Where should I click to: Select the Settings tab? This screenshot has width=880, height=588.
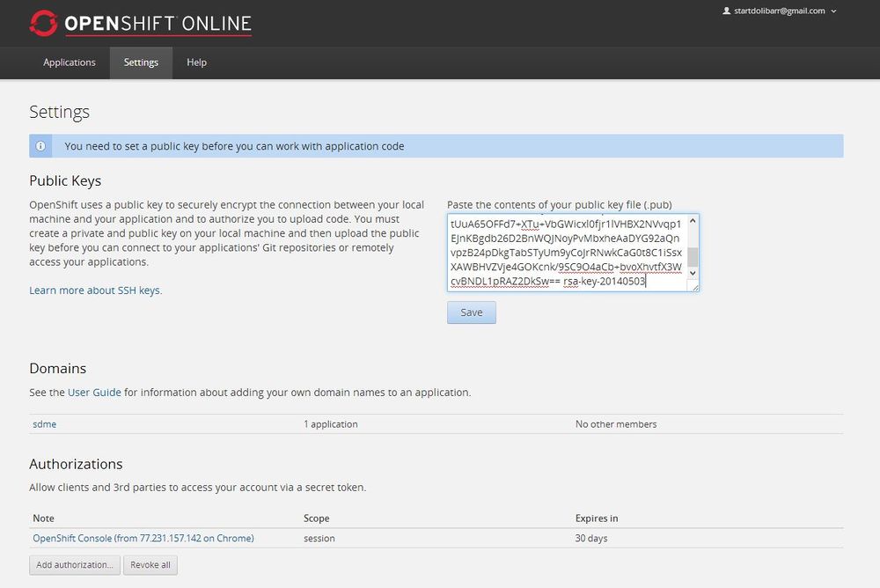tap(141, 62)
